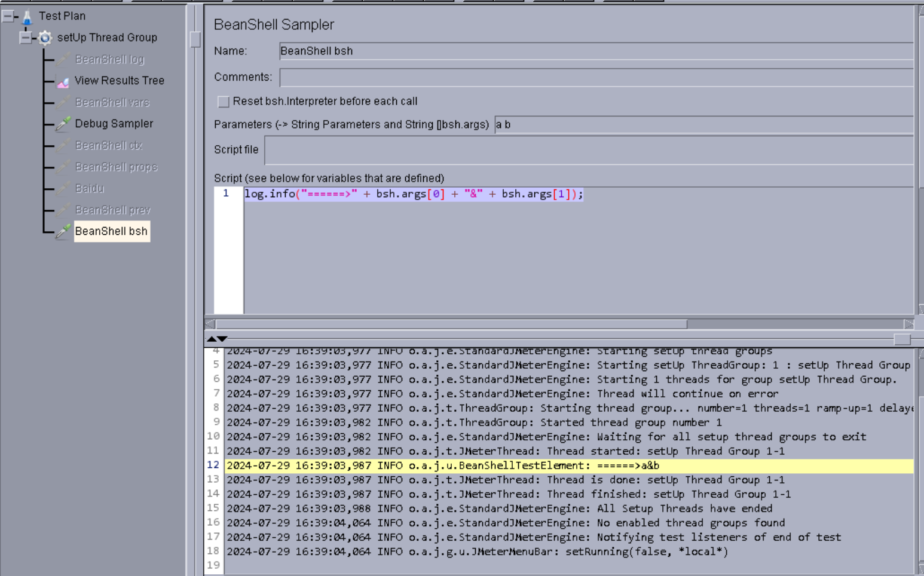Click the disabled BeanShell prev sampler icon
The image size is (924, 576).
coord(63,210)
